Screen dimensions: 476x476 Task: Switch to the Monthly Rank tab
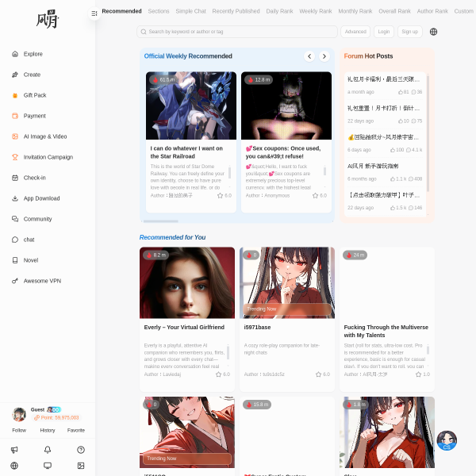pos(355,11)
